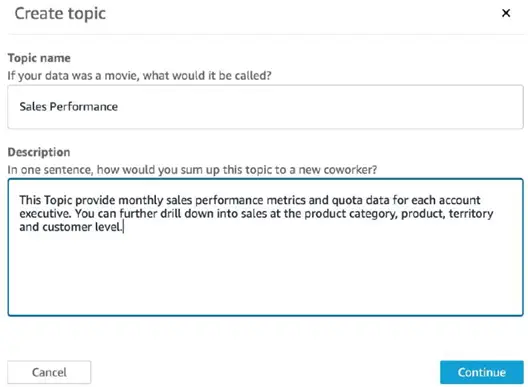Click the word "Sales" in the topic name
The image size is (528, 387).
[33, 107]
